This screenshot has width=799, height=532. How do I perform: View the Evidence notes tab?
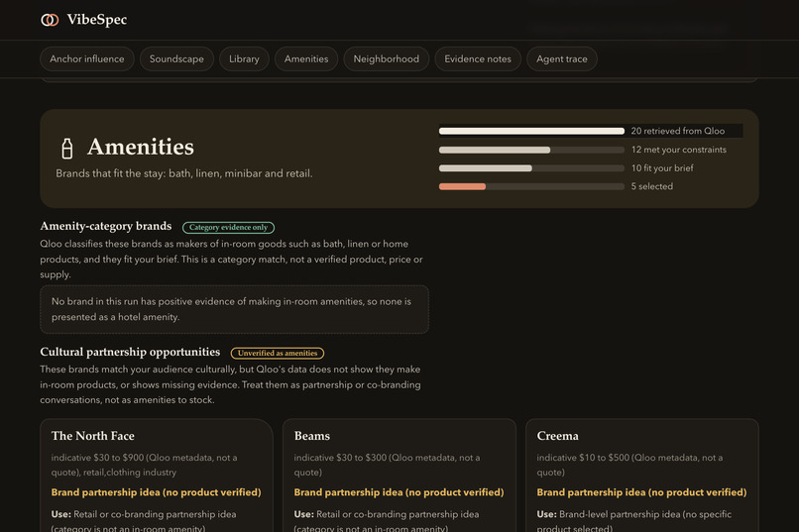point(478,59)
